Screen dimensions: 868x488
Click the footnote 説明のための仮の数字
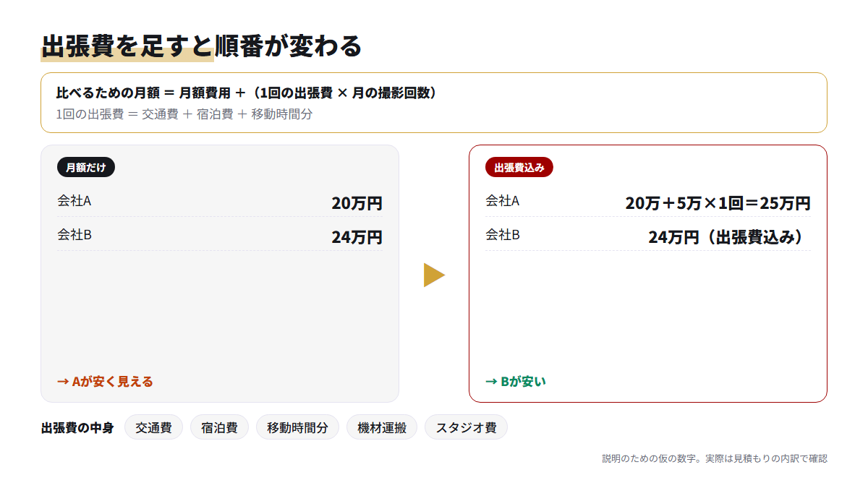click(x=715, y=458)
